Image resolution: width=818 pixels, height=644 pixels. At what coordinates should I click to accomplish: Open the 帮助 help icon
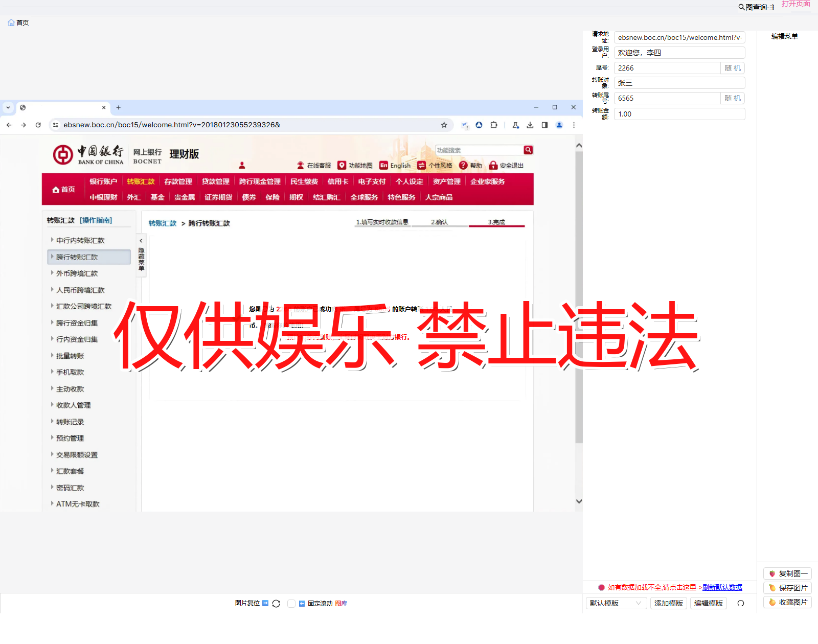pos(463,165)
